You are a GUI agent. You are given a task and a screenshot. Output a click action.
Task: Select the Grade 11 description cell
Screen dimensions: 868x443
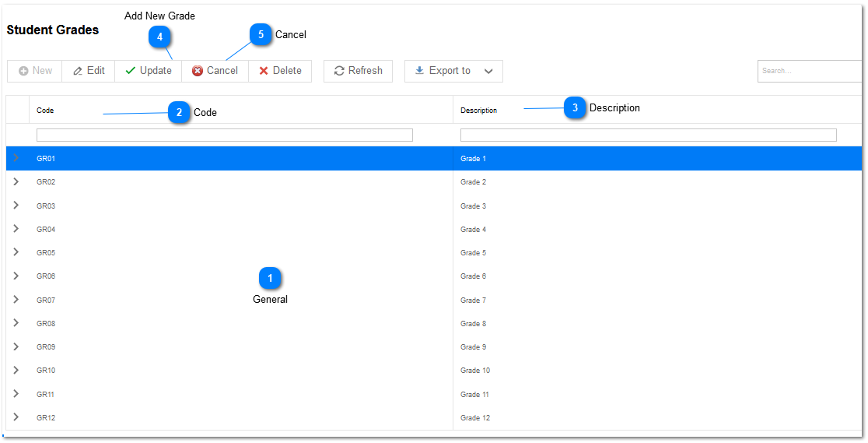[x=474, y=395]
